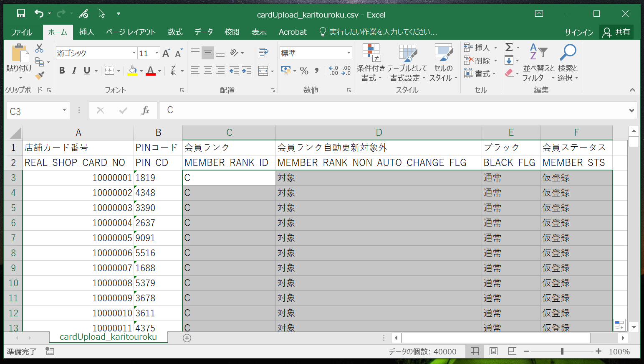Click the Quick Analysis icon near selection

619,325
